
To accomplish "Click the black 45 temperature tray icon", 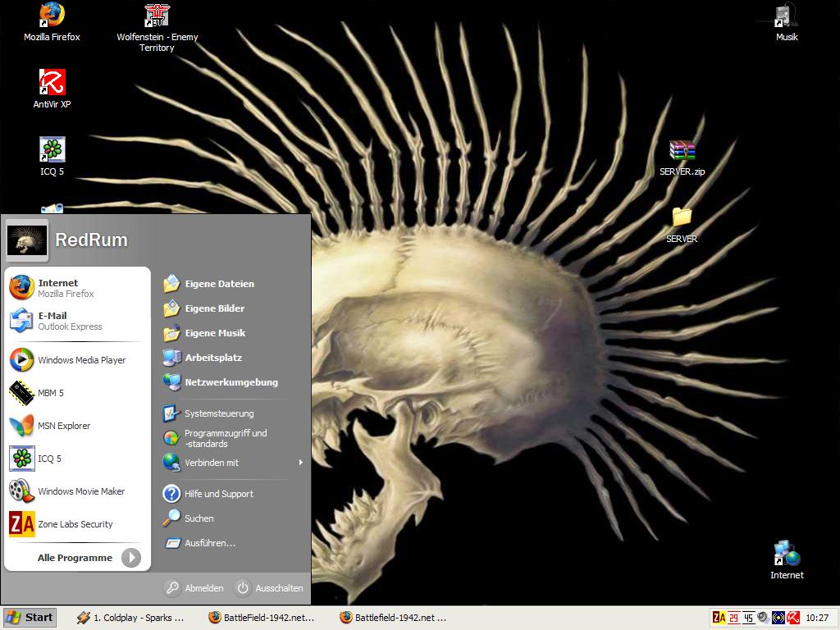I will pyautogui.click(x=748, y=618).
